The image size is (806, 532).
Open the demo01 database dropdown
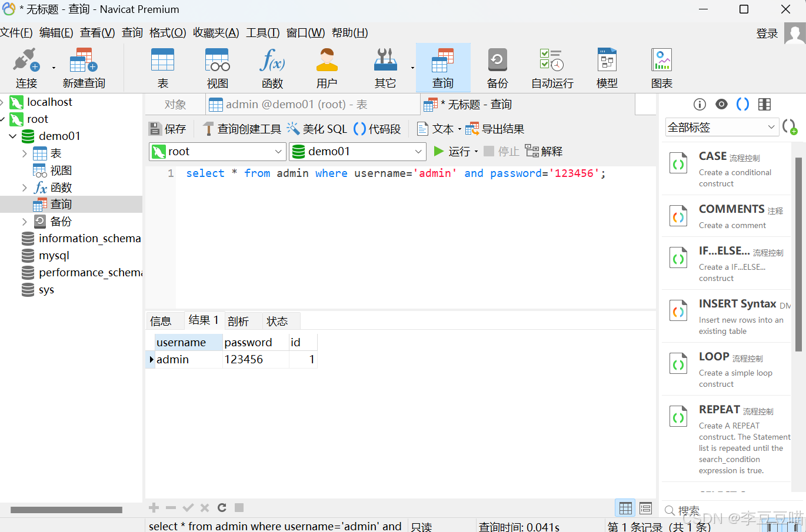(x=419, y=151)
